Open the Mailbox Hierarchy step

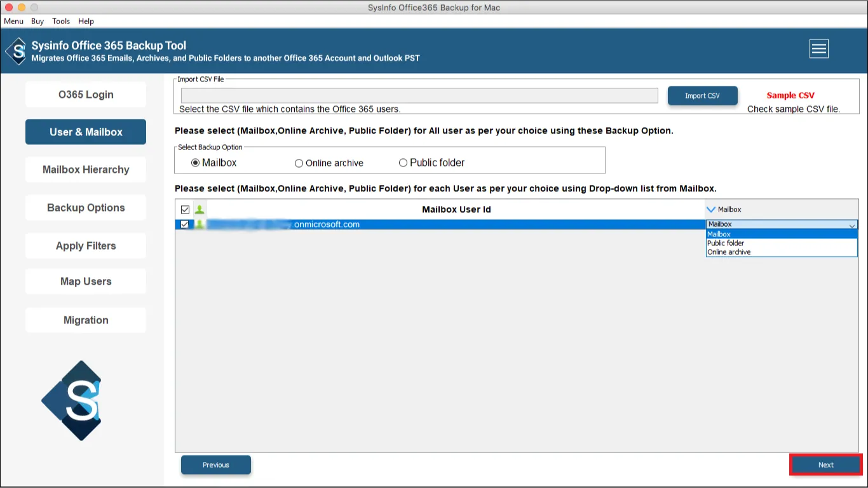[x=86, y=170]
